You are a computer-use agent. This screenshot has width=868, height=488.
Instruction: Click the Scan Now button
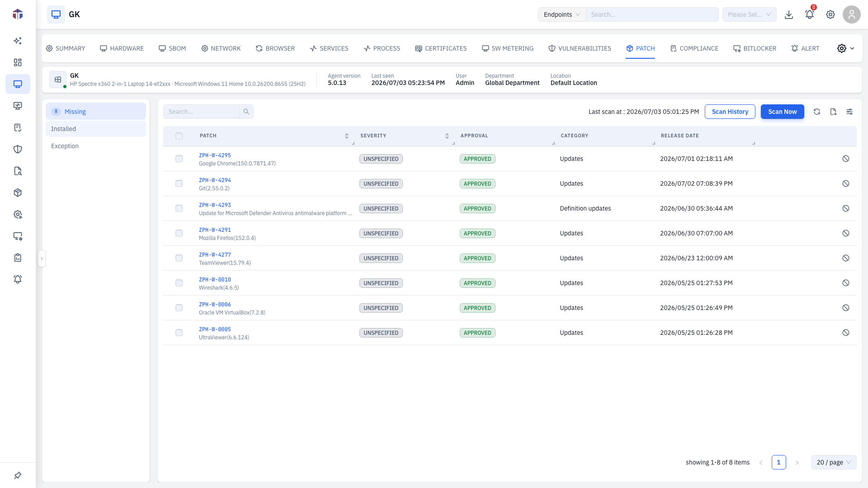click(x=782, y=112)
